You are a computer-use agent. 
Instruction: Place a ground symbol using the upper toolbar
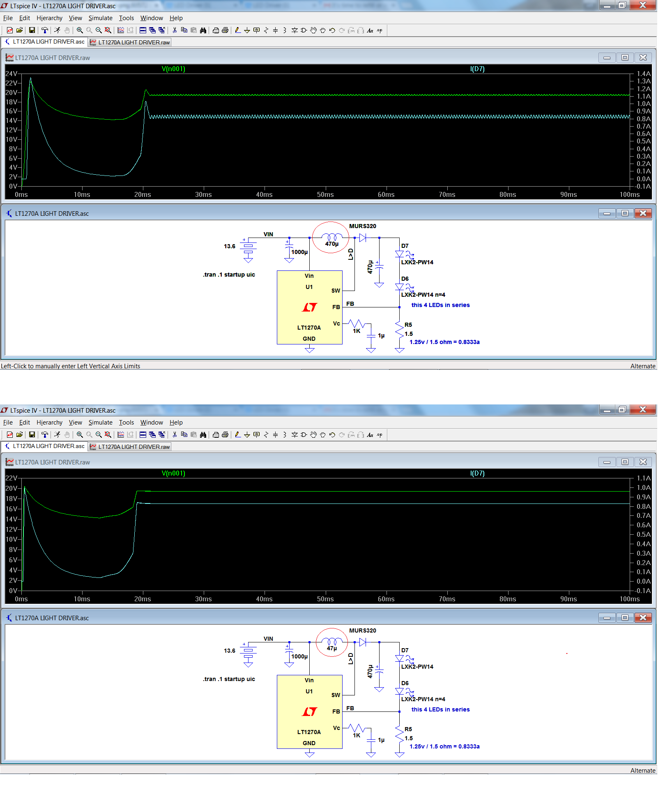pos(247,30)
